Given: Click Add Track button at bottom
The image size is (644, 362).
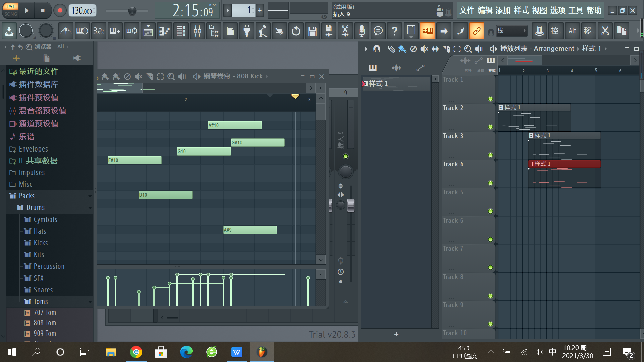Looking at the screenshot, I should coord(396,334).
